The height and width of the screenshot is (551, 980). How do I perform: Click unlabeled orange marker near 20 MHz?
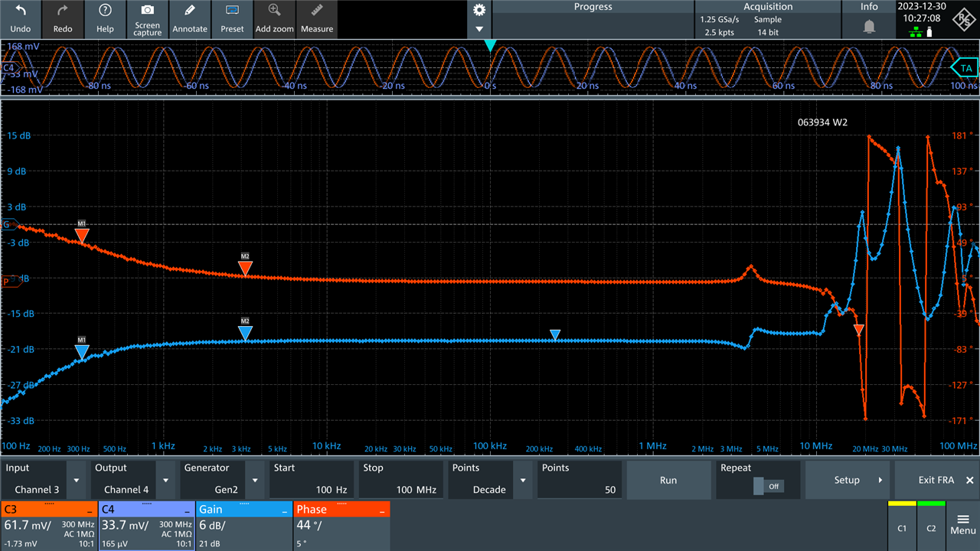[859, 330]
